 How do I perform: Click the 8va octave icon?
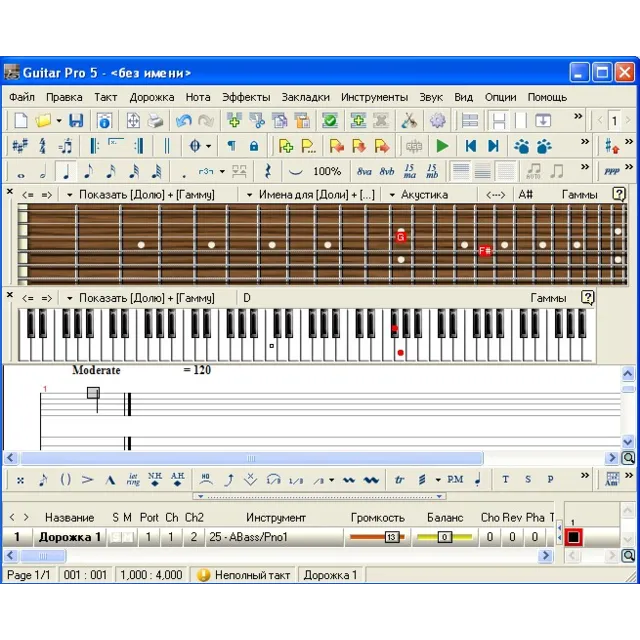(x=364, y=171)
